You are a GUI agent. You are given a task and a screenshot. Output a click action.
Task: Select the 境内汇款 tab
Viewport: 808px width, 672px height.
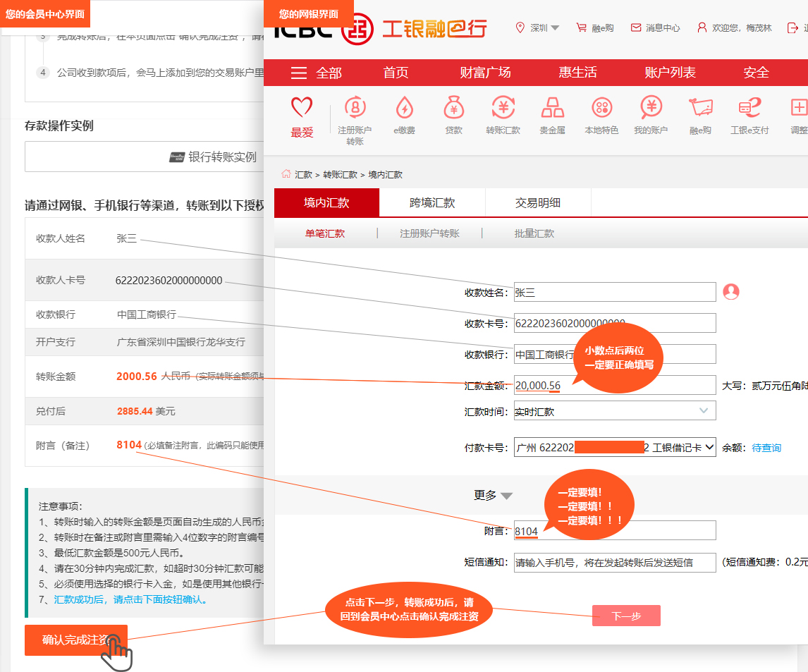coord(326,202)
